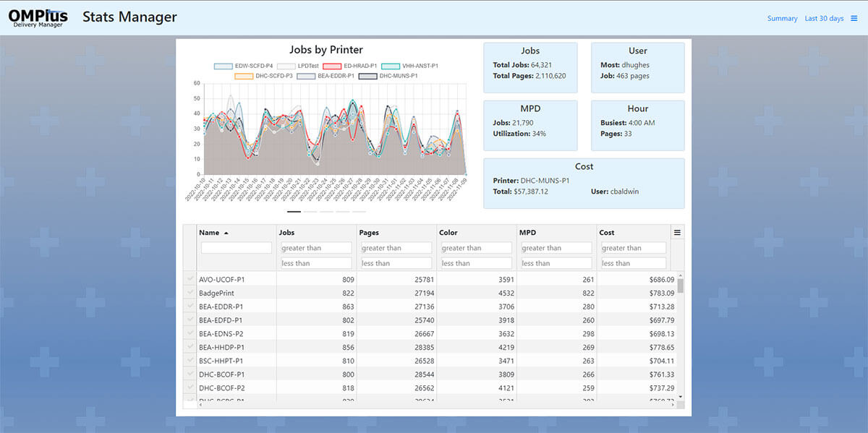Click the DHC-BCOF-P1 printer row
Image resolution: width=868 pixels, height=433 pixels.
tap(221, 374)
